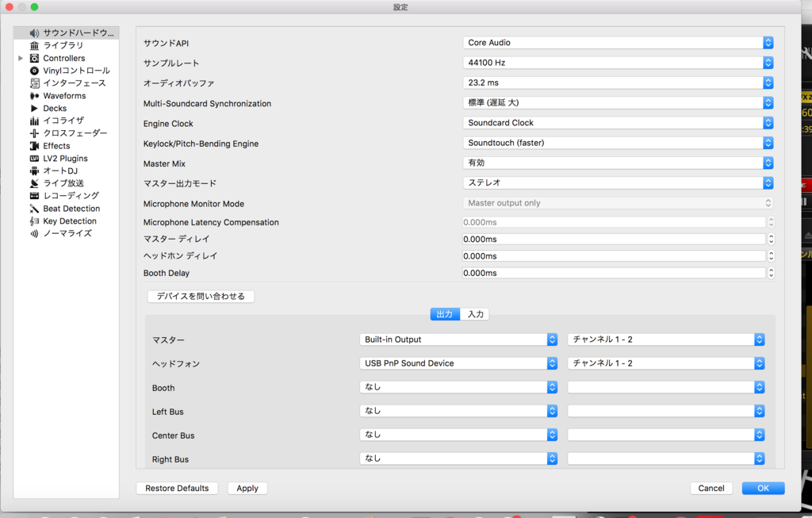Click the ヘッドホン ディレイ value field
The width and height of the screenshot is (812, 518).
[614, 256]
